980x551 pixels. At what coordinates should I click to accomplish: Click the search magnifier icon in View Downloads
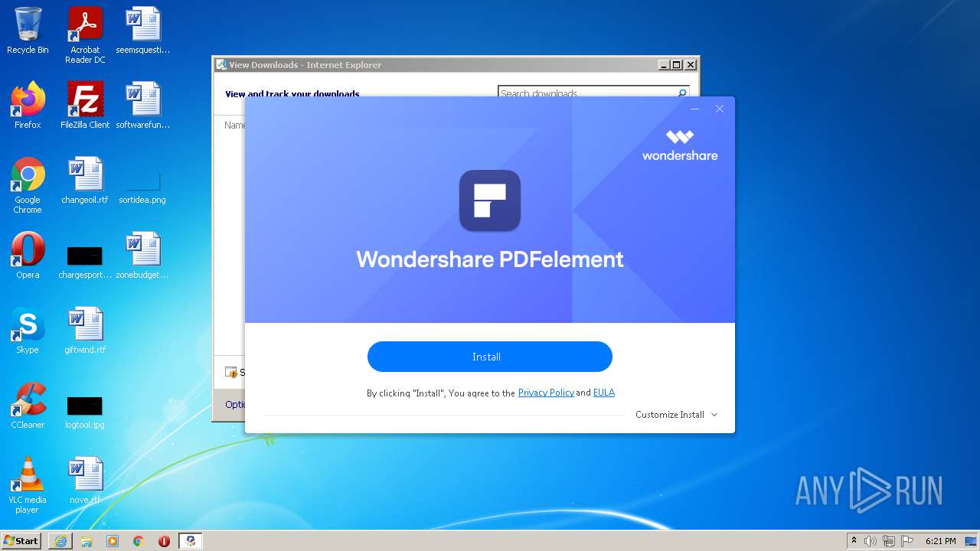(x=682, y=93)
